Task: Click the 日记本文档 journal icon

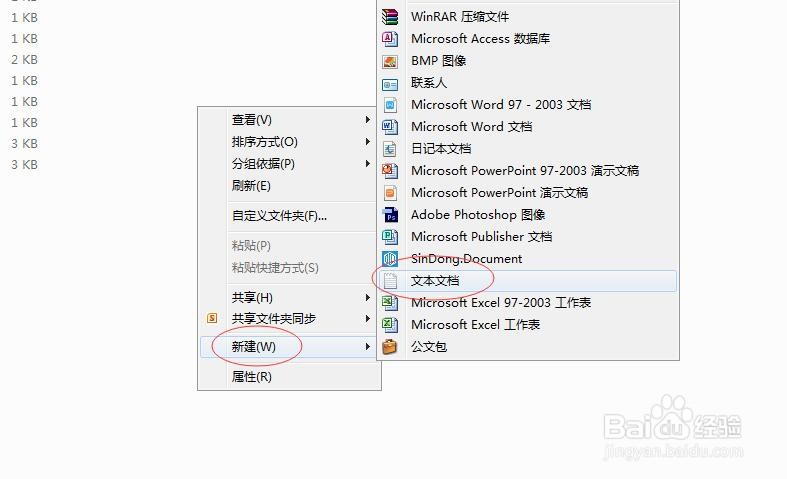Action: [x=390, y=149]
